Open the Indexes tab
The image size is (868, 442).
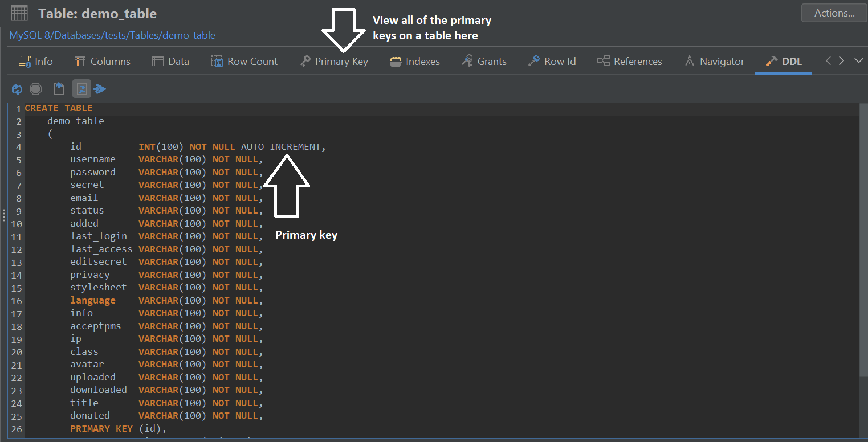[415, 62]
